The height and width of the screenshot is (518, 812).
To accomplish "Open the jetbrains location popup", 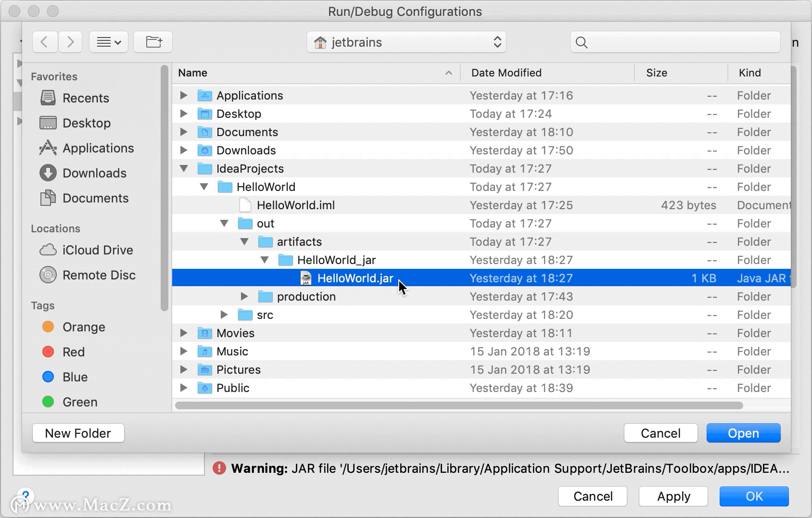I will pos(406,42).
